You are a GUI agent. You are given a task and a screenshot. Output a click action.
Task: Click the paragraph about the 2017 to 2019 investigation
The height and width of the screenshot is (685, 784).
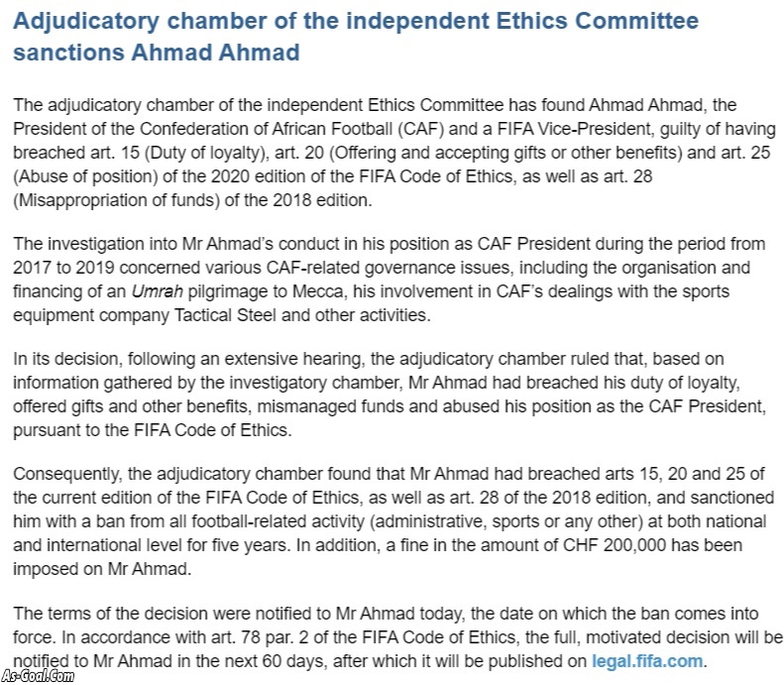pos(392,280)
